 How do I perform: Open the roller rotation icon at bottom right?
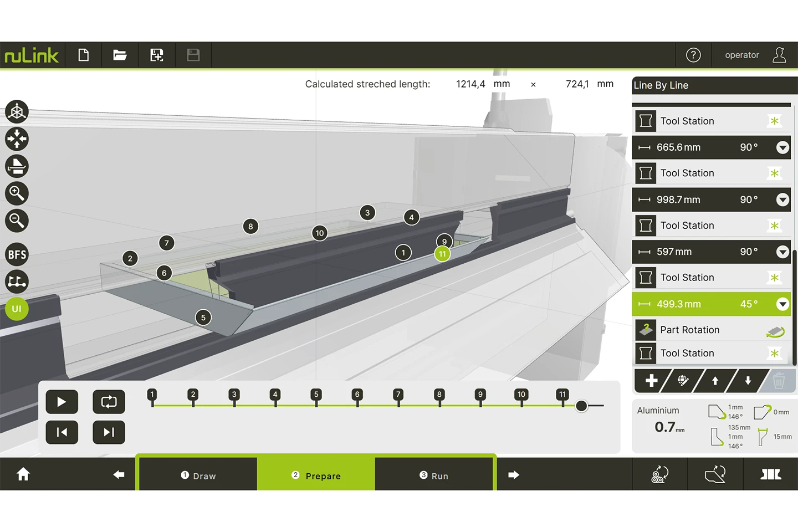coord(660,474)
